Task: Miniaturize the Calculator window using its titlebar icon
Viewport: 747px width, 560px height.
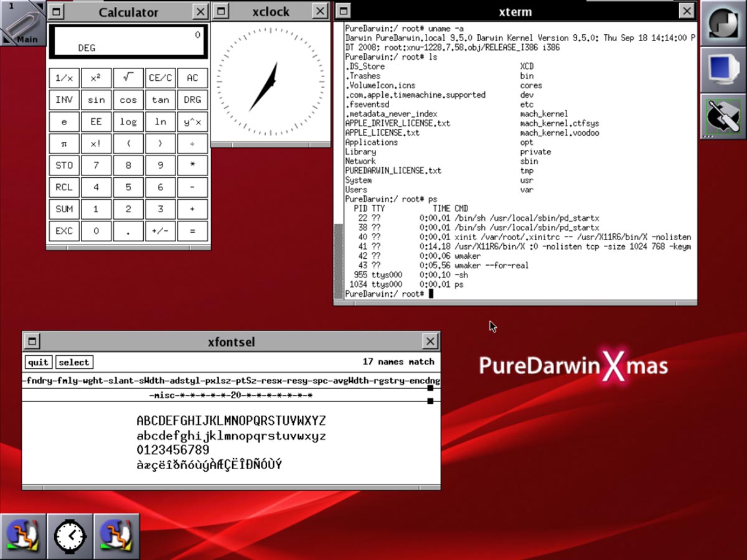Action: tap(57, 12)
